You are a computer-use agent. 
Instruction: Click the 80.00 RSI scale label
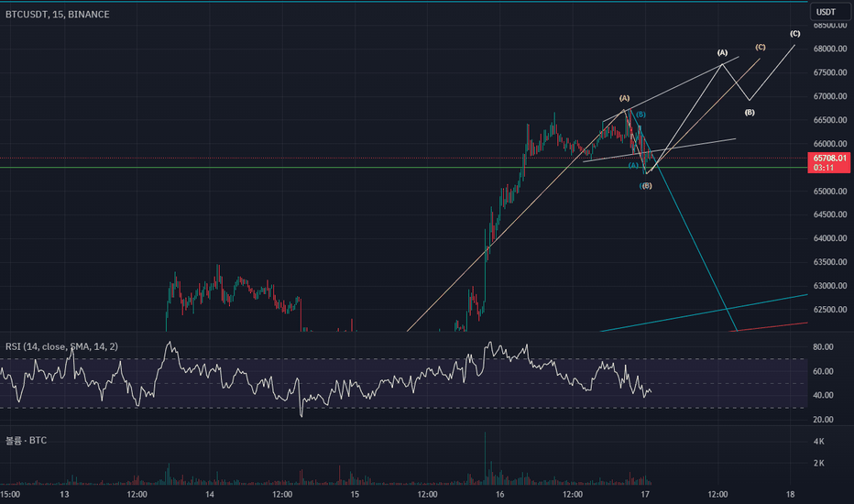point(823,347)
